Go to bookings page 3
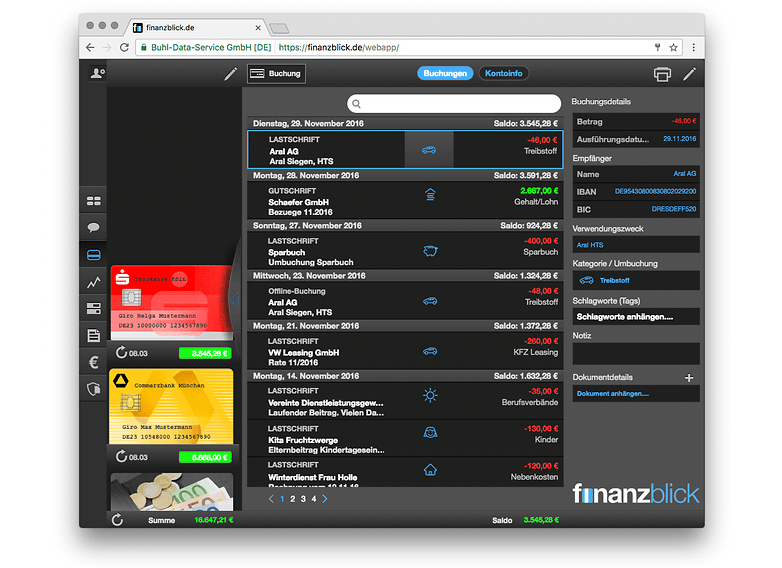 tap(303, 499)
